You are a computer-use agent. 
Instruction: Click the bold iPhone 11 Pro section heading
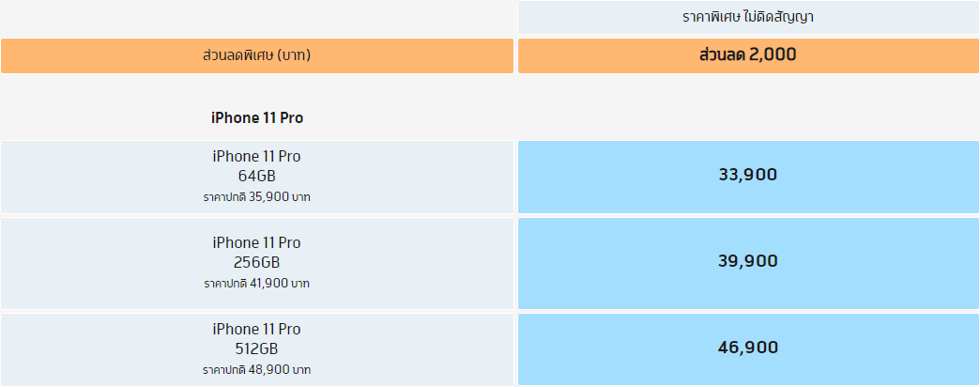256,117
